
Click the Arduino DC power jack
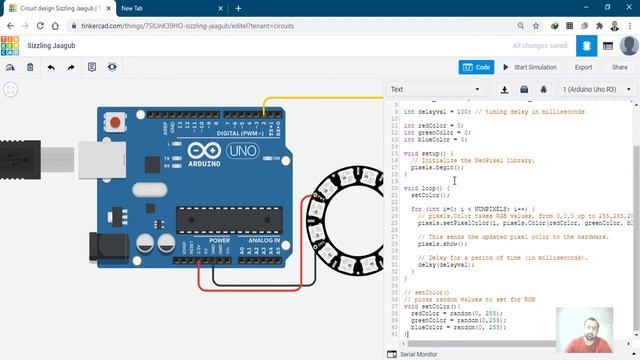coord(109,247)
